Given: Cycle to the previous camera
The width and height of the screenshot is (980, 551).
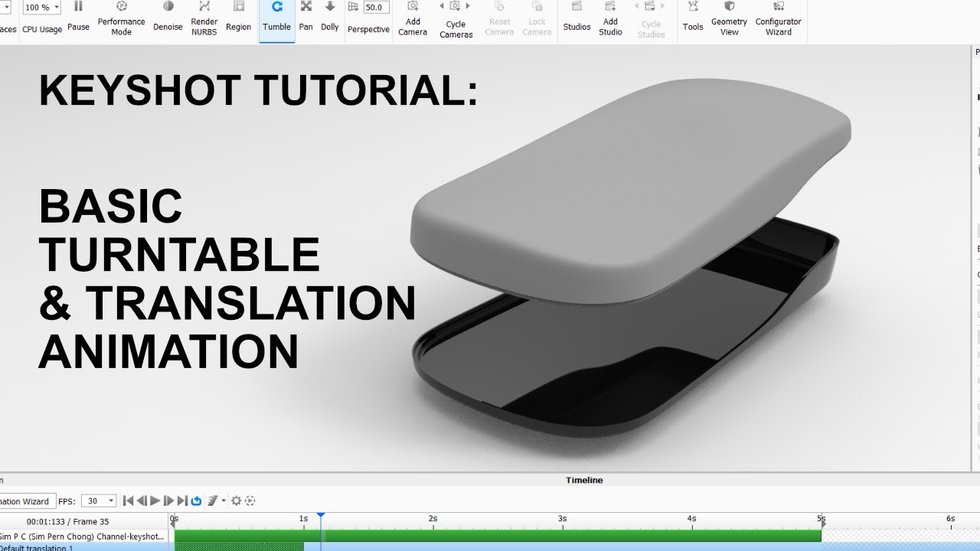Looking at the screenshot, I should tap(442, 6).
